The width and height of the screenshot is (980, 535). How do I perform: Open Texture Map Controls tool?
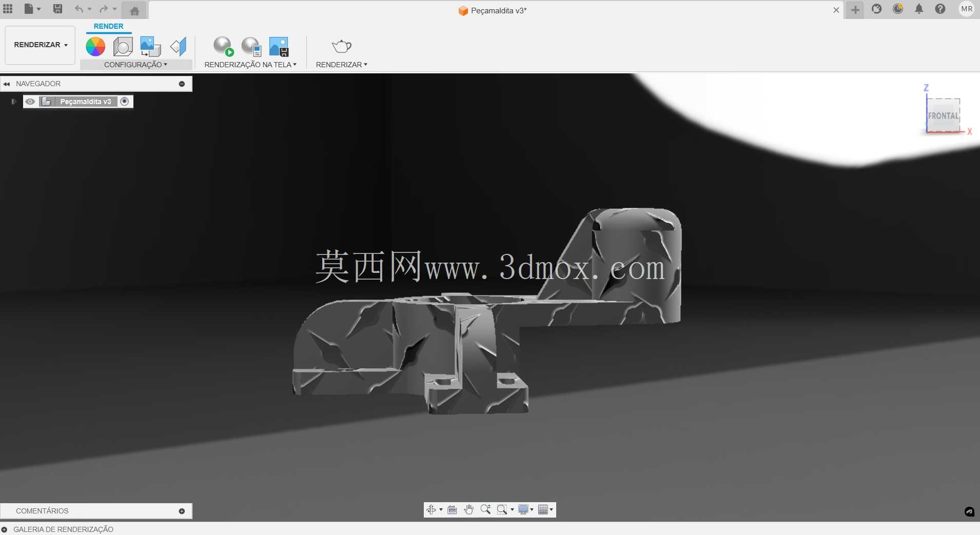(x=179, y=47)
